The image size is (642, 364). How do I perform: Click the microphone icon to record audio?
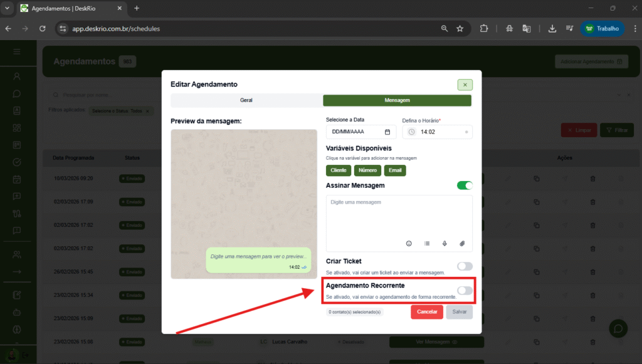point(445,243)
